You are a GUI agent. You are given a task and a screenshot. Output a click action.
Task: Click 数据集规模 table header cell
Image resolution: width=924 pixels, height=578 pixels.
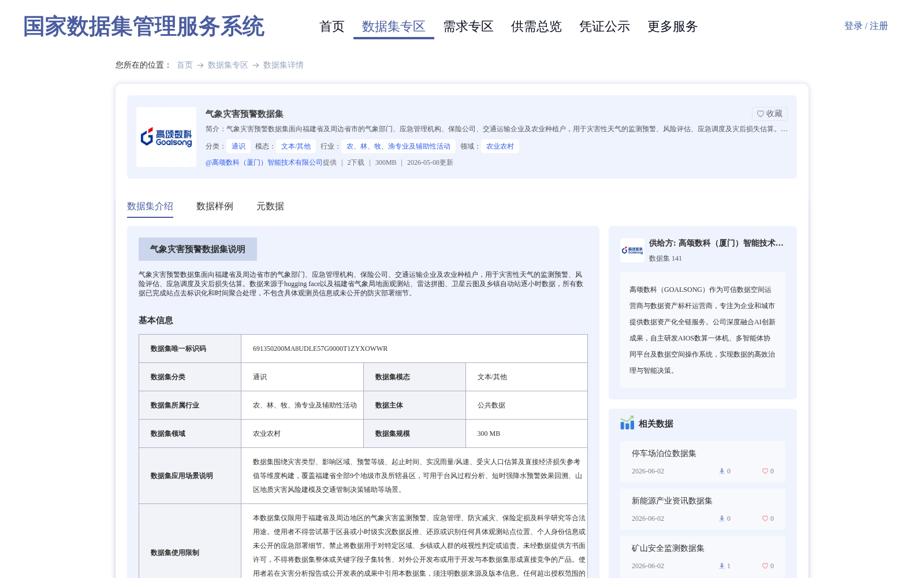(415, 433)
